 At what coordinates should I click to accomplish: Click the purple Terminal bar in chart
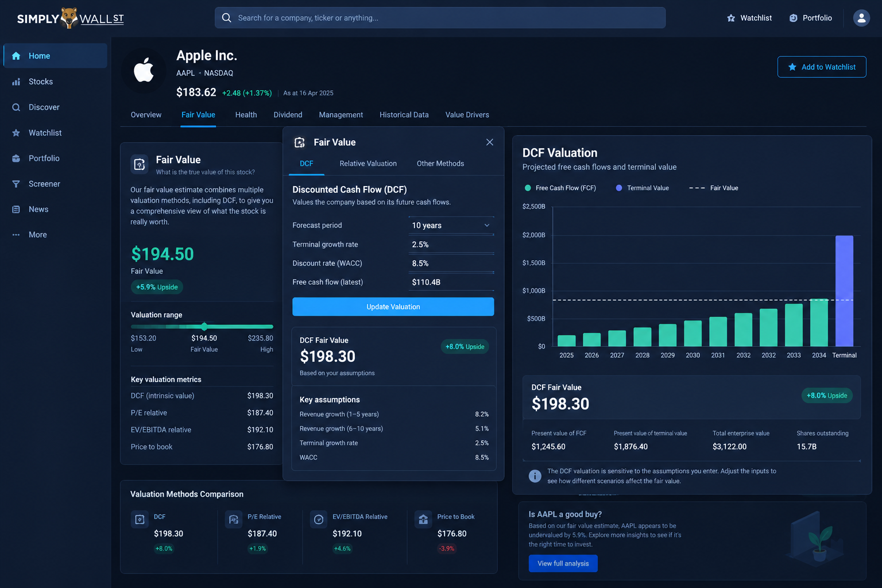844,291
